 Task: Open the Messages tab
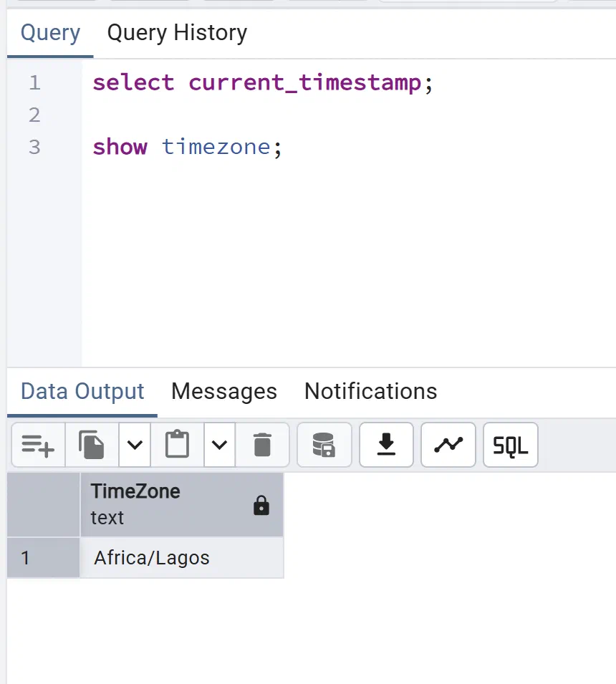point(224,391)
